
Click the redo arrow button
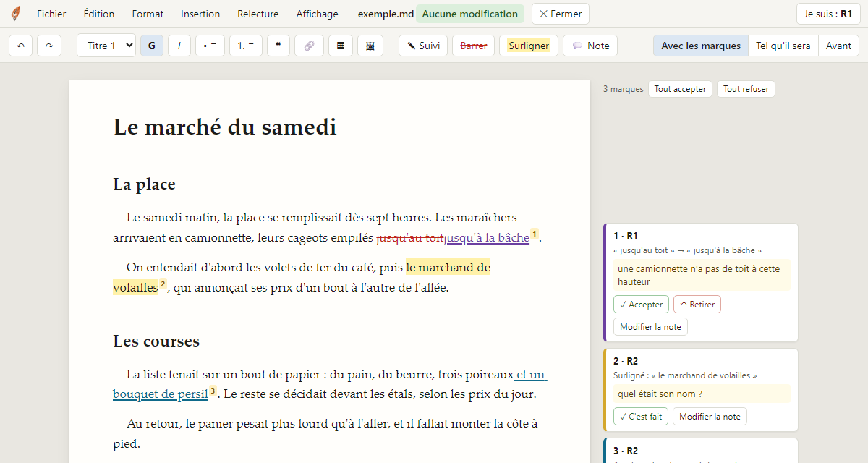49,46
